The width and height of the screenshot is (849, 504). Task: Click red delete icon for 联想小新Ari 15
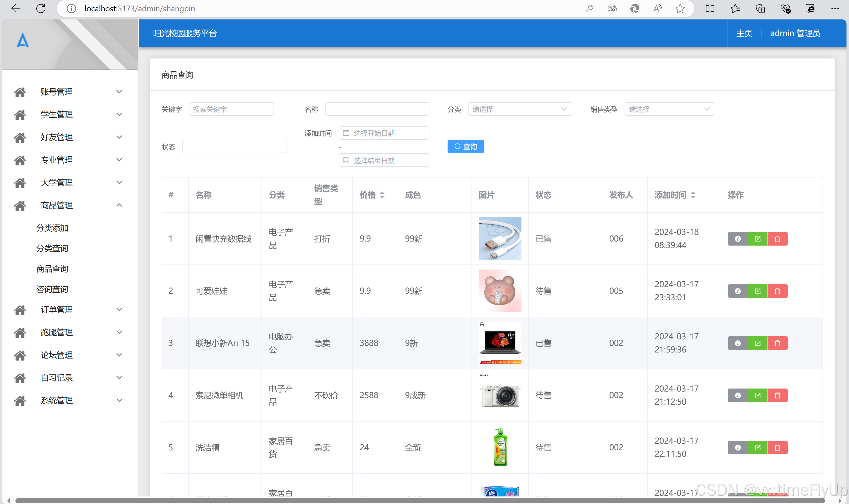coord(777,343)
